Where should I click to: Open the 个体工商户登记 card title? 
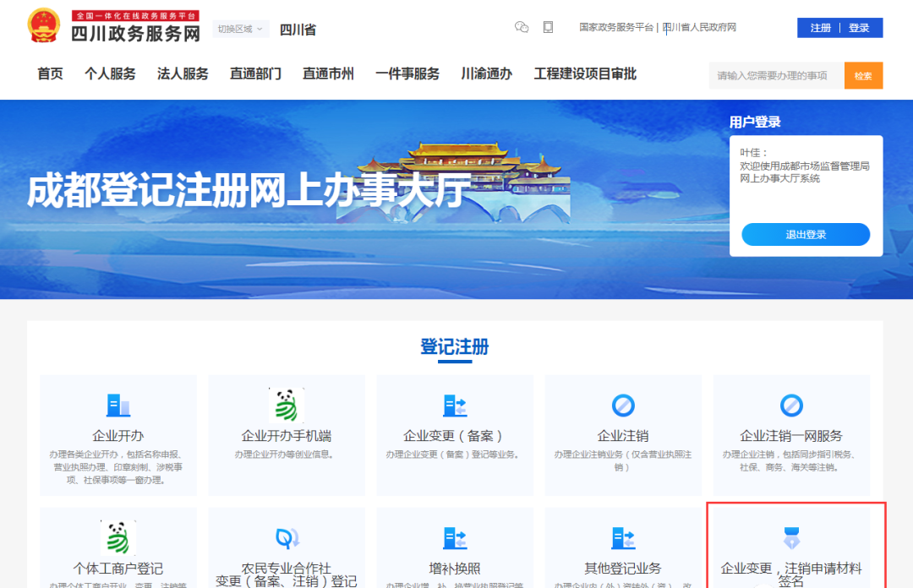[x=118, y=569]
